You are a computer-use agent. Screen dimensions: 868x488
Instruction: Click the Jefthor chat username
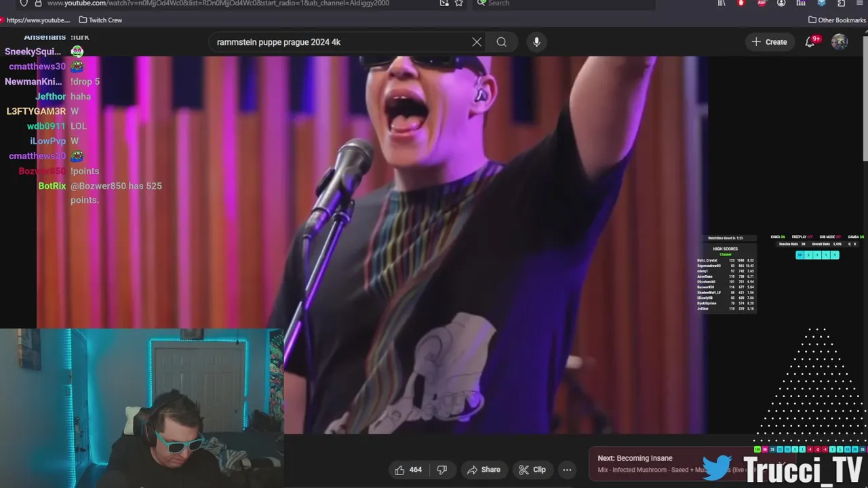coord(50,96)
